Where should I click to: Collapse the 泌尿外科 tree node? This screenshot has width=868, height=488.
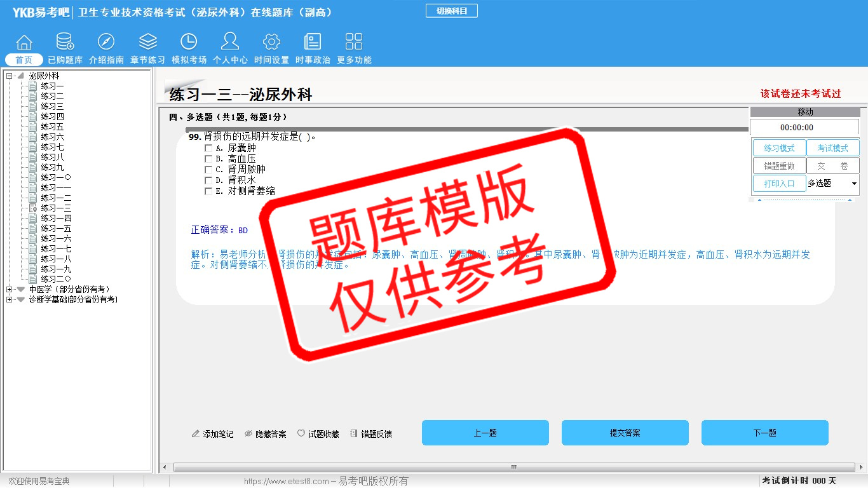(x=10, y=76)
